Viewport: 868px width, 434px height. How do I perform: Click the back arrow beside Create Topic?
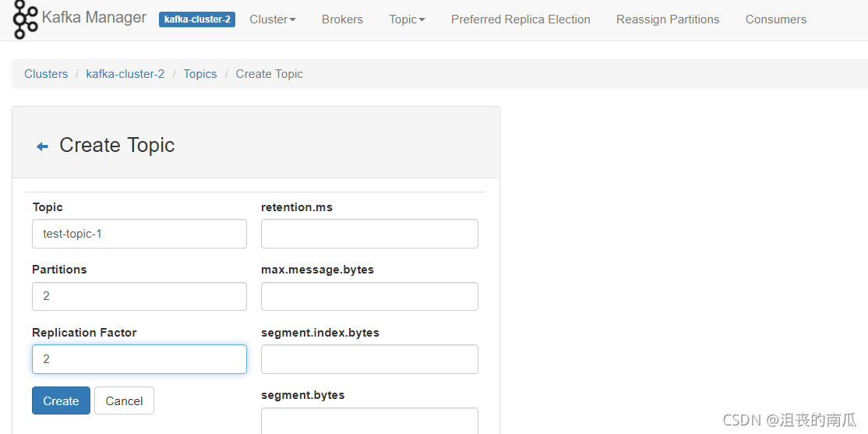click(x=42, y=146)
